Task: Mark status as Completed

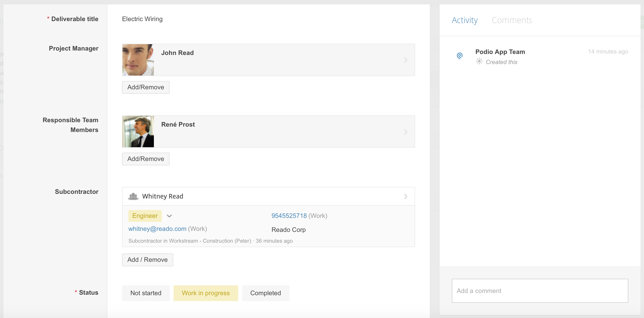Action: pos(265,293)
